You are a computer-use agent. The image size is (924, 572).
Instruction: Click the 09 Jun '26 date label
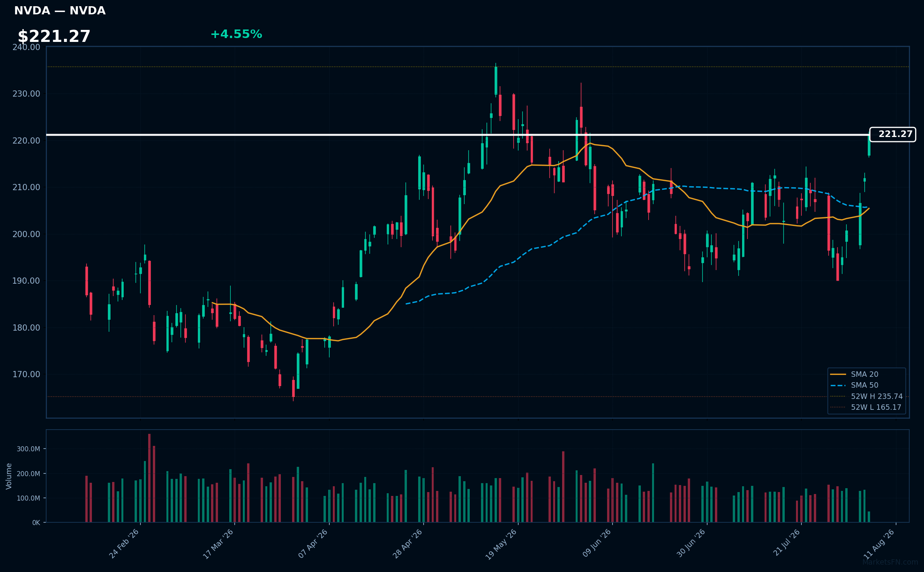point(597,543)
